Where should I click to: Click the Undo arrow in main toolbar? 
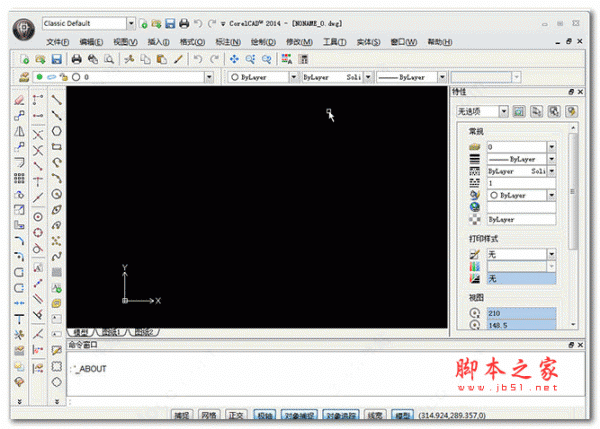[198, 59]
